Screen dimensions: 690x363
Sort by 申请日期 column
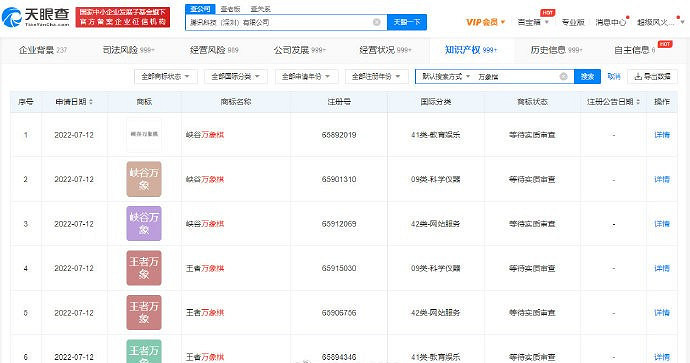74,102
